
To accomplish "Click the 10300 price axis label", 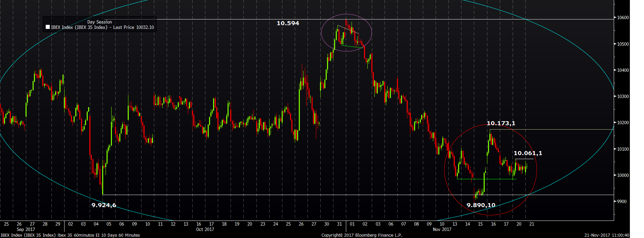I will pos(623,96).
